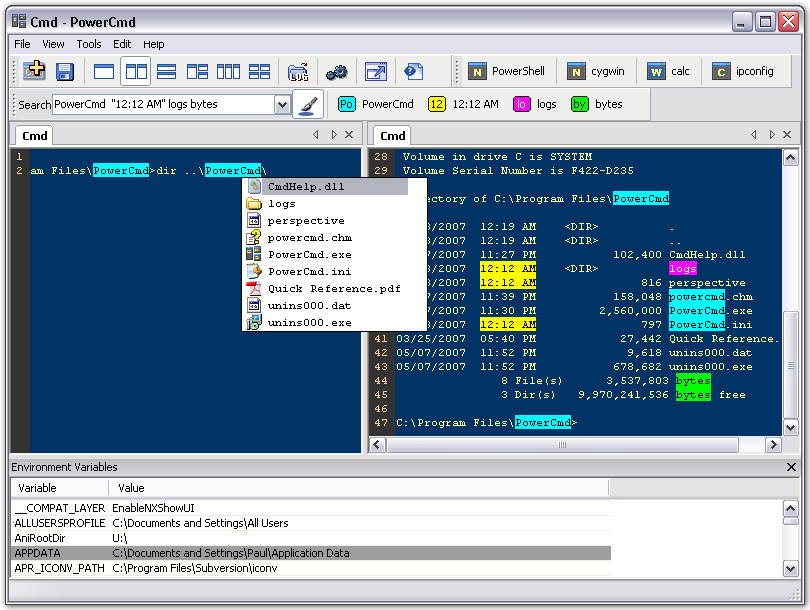Save the console output
Image resolution: width=810 pixels, height=610 pixels.
tap(65, 72)
